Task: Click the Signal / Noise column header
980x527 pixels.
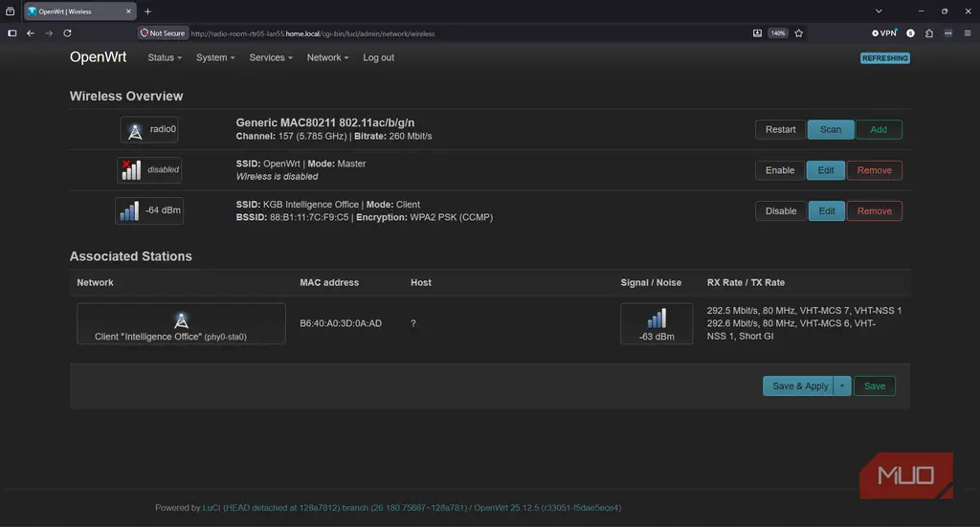Action: pyautogui.click(x=651, y=282)
